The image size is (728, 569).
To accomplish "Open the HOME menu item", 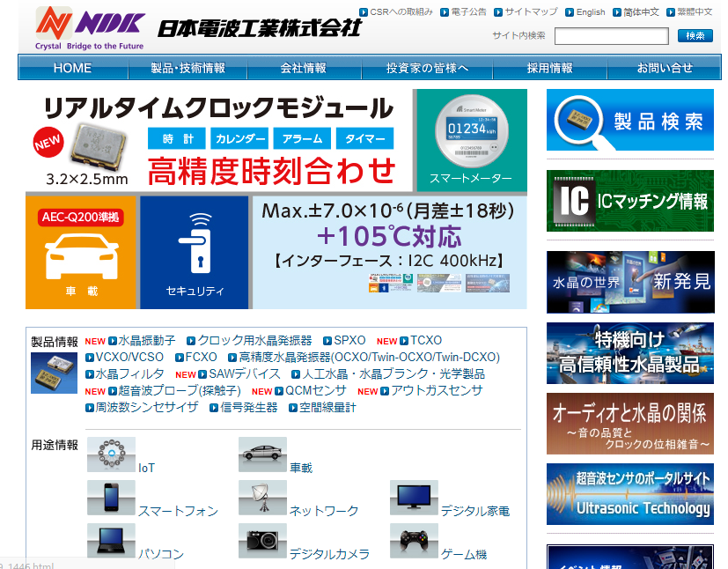I will (72, 68).
